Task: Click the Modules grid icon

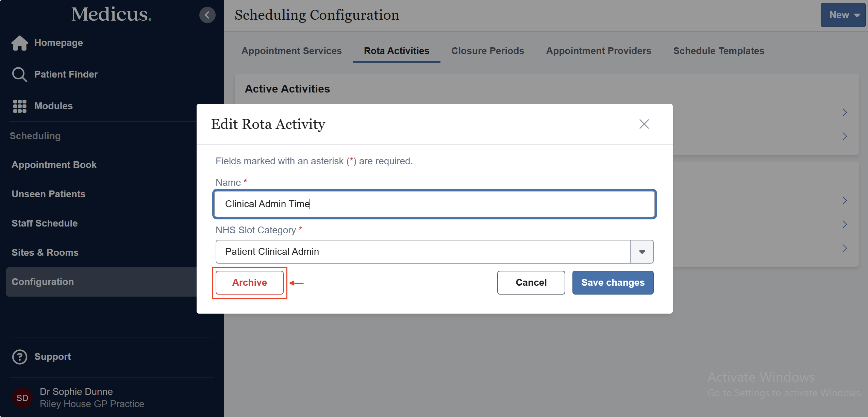Action: point(19,106)
